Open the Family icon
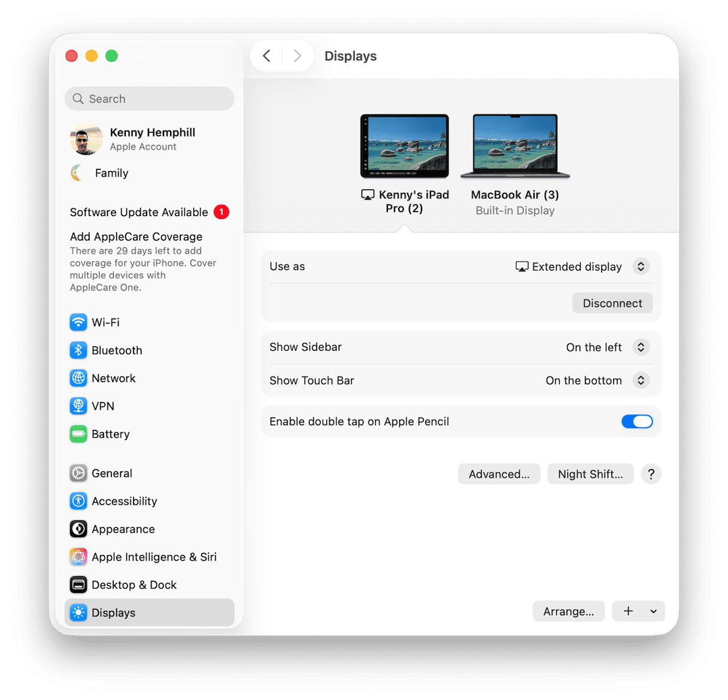The image size is (728, 700). (x=77, y=173)
